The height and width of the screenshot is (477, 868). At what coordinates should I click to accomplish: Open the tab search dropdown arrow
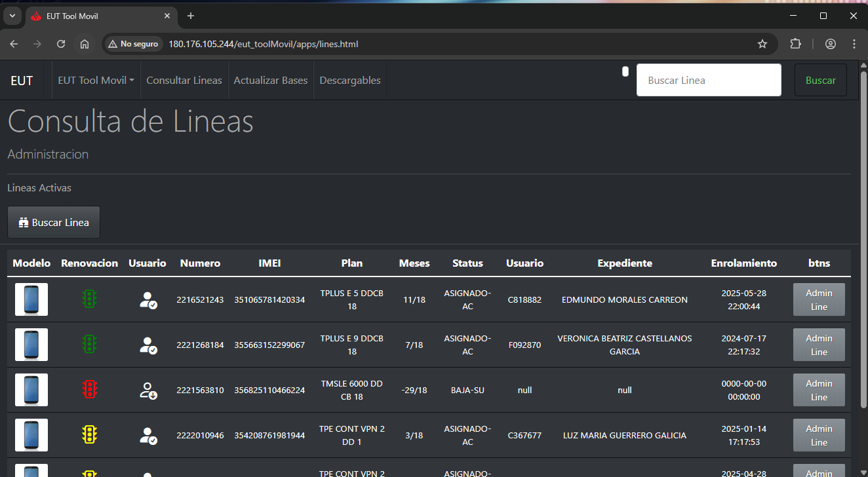[12, 16]
